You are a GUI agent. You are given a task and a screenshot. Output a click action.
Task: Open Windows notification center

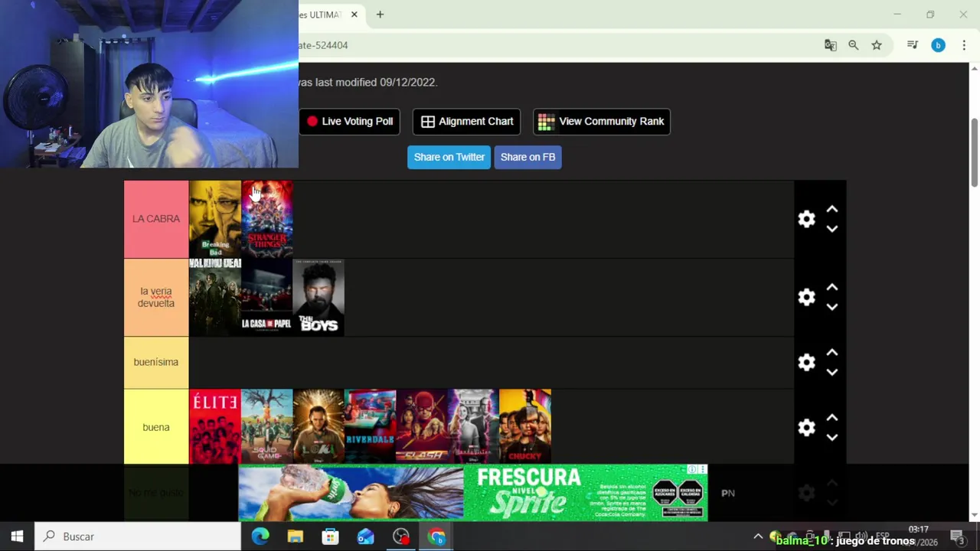pyautogui.click(x=957, y=536)
